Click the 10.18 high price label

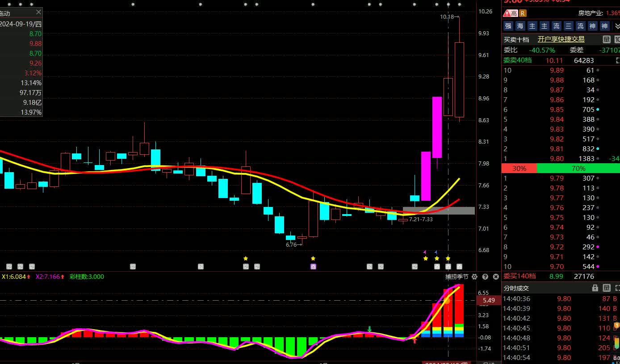(449, 17)
